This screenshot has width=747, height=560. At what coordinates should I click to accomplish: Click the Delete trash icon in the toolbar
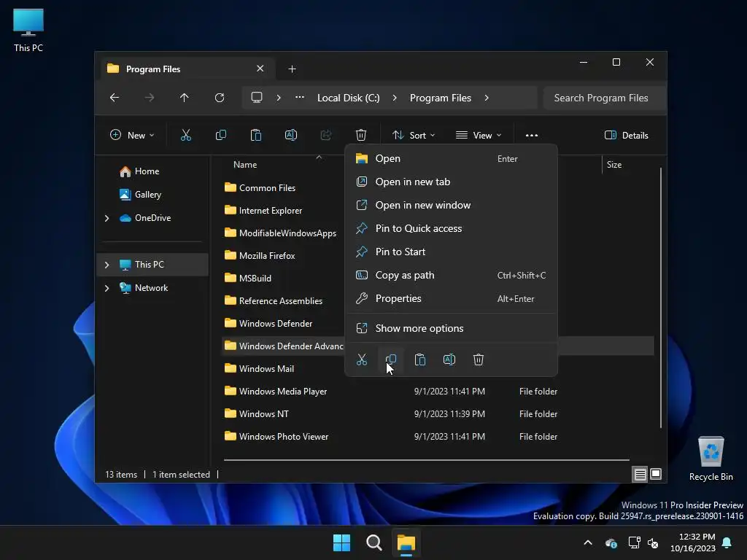[361, 135]
